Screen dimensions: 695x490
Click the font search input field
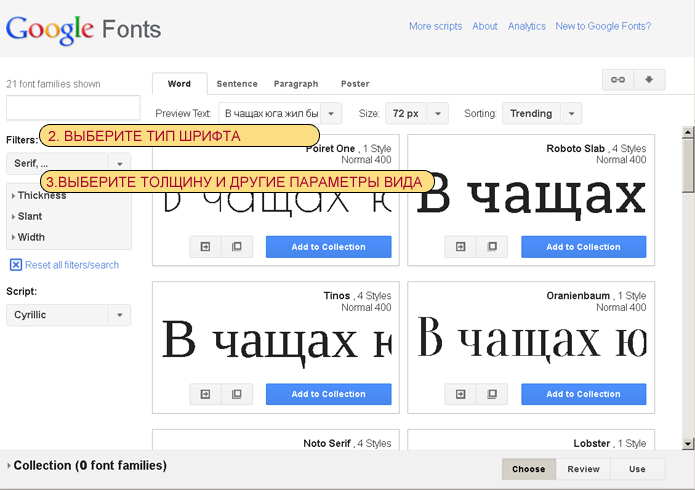73,108
